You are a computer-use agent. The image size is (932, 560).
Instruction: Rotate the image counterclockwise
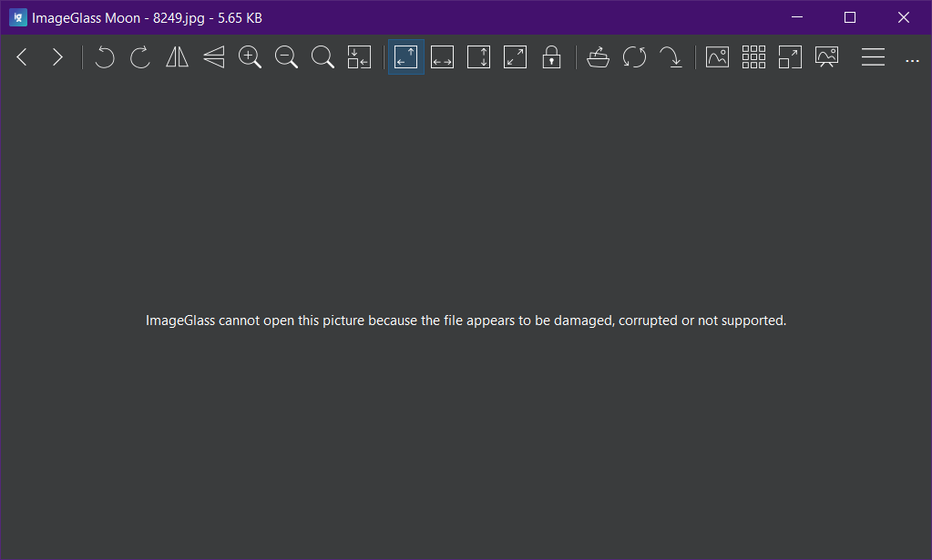point(104,56)
